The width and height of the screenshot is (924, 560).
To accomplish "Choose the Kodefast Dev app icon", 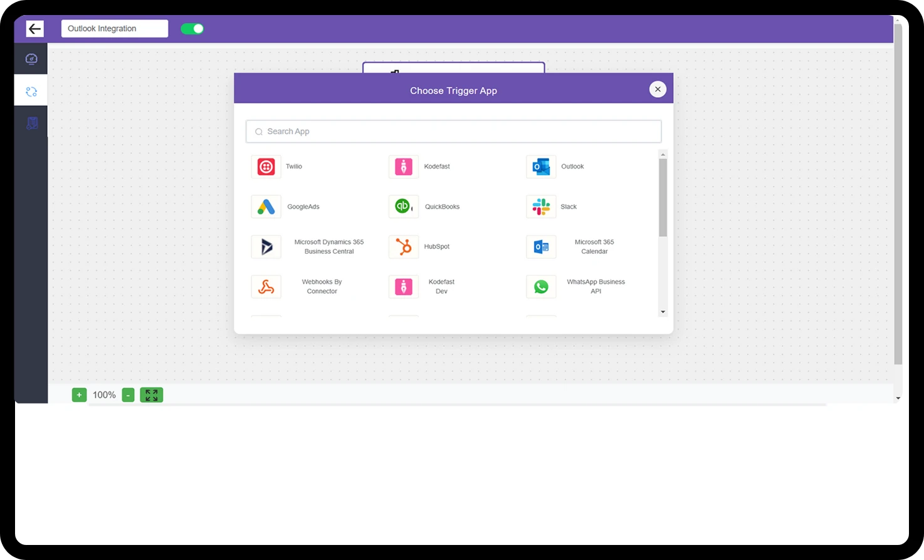I will point(404,287).
